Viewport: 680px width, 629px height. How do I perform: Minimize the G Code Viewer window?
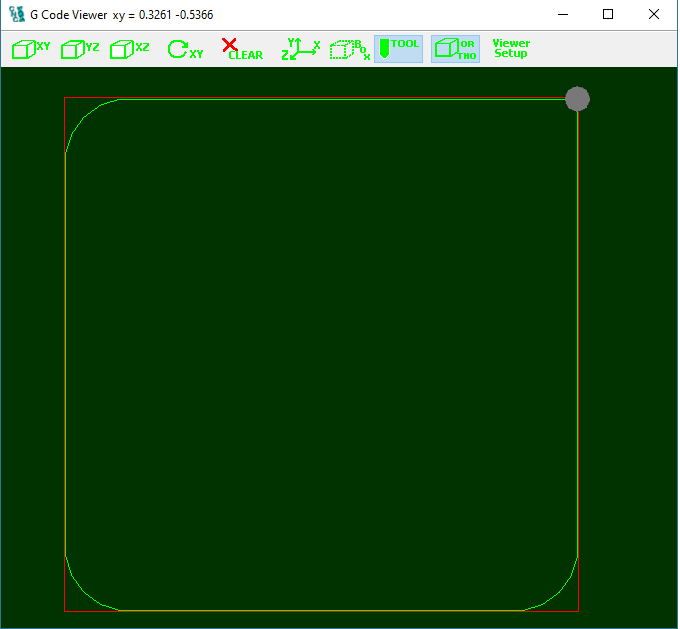click(x=562, y=15)
